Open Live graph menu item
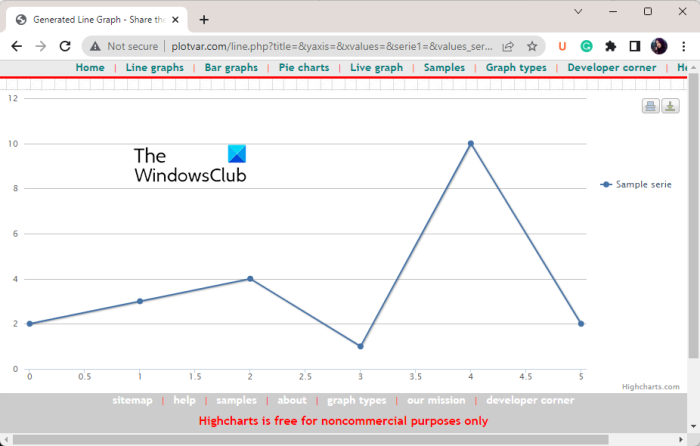This screenshot has height=446, width=700. point(376,67)
